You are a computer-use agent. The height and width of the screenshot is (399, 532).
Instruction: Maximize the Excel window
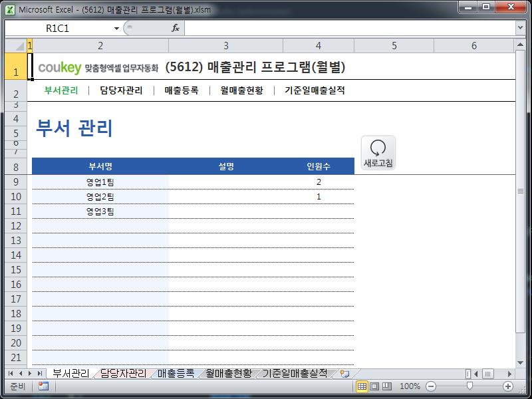486,7
